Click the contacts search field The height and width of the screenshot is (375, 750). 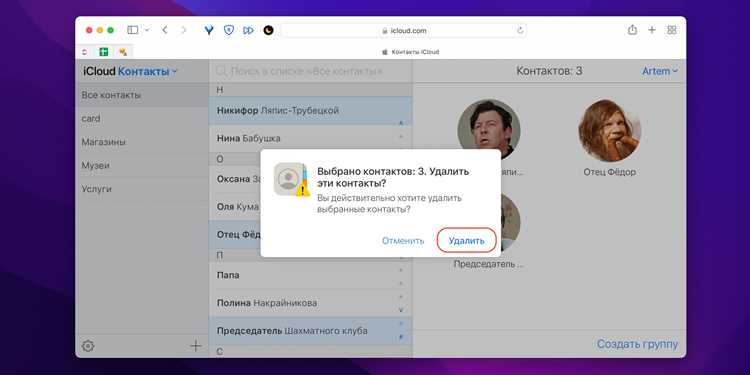(x=310, y=71)
